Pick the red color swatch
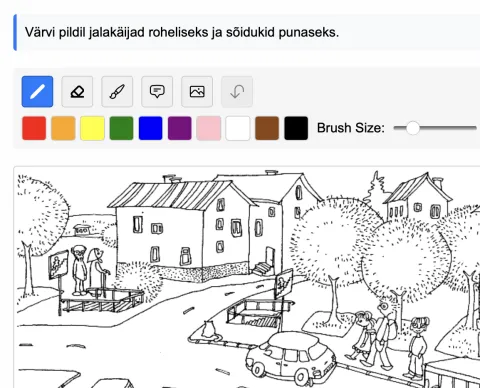The image size is (480, 388). [34, 128]
